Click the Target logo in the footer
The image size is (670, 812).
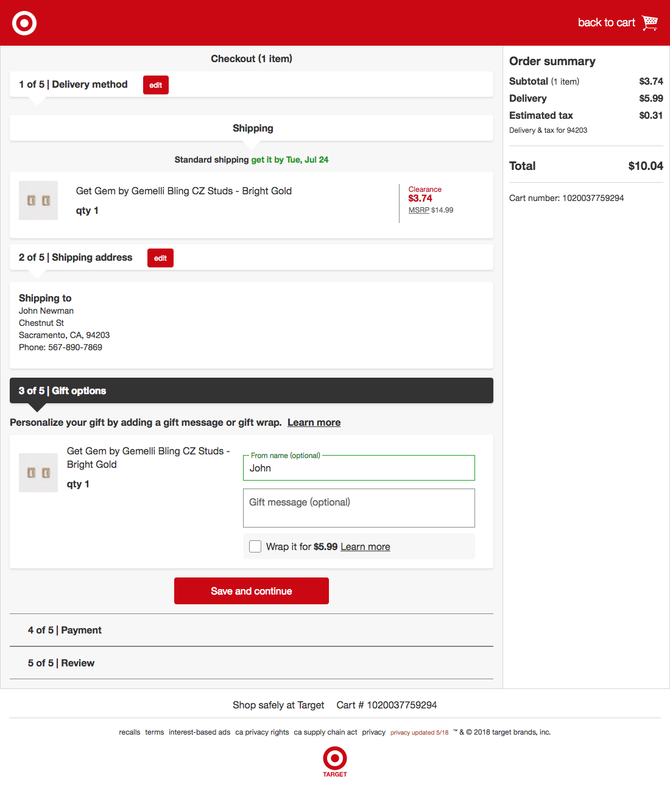coord(334,758)
